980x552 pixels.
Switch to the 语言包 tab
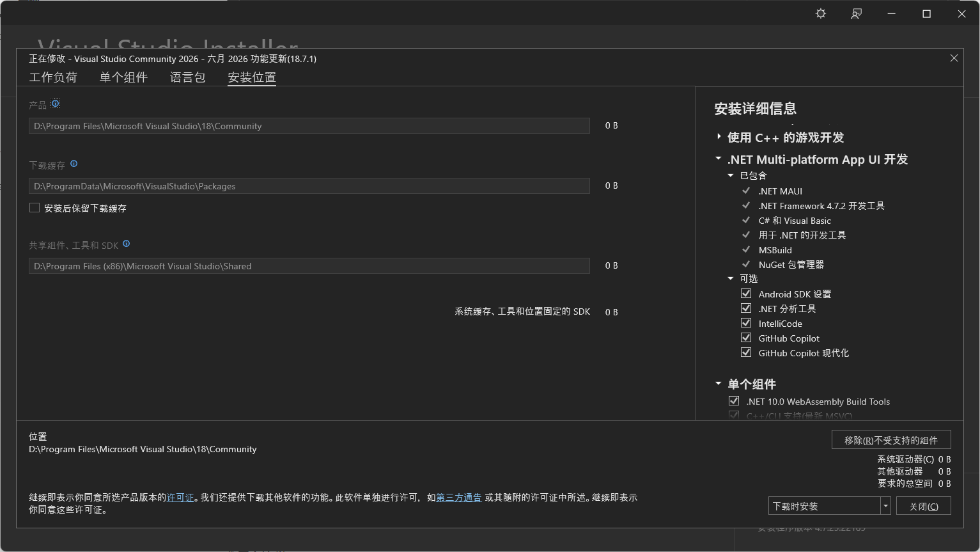pyautogui.click(x=187, y=77)
